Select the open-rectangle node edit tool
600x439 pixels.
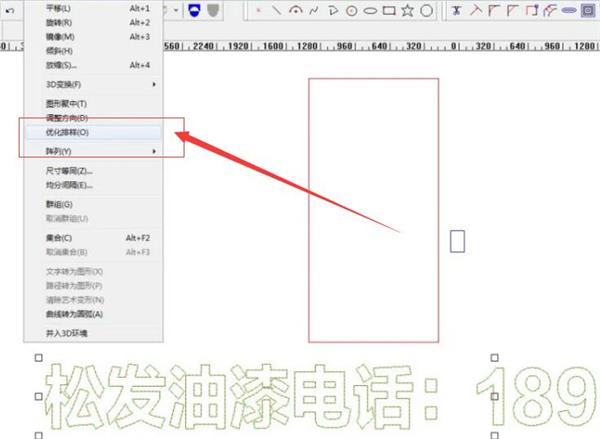[x=532, y=10]
